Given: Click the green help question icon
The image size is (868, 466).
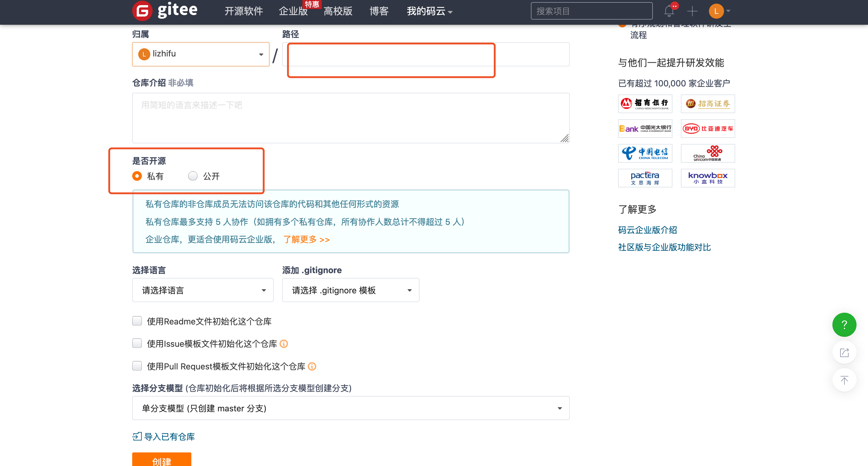Looking at the screenshot, I should pyautogui.click(x=844, y=324).
